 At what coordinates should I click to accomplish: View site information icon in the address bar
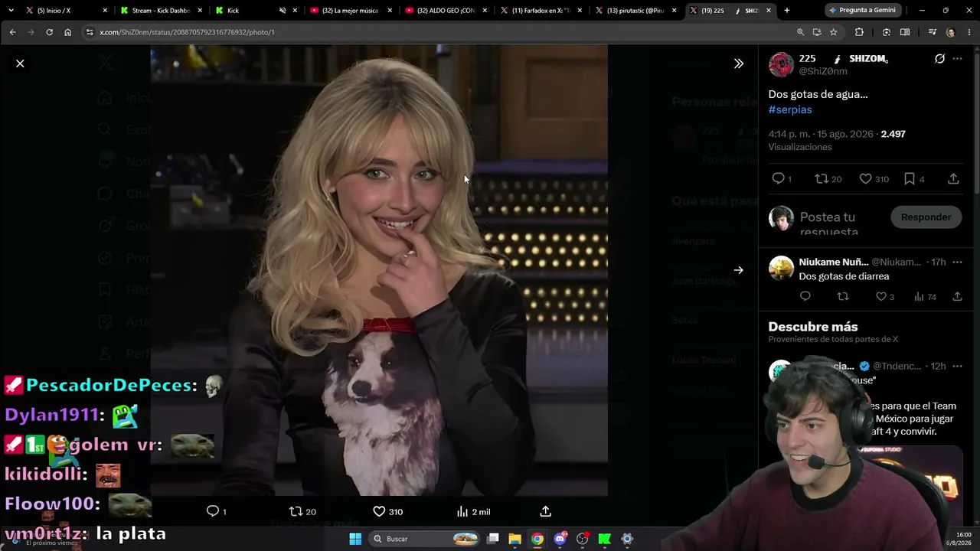[x=90, y=32]
